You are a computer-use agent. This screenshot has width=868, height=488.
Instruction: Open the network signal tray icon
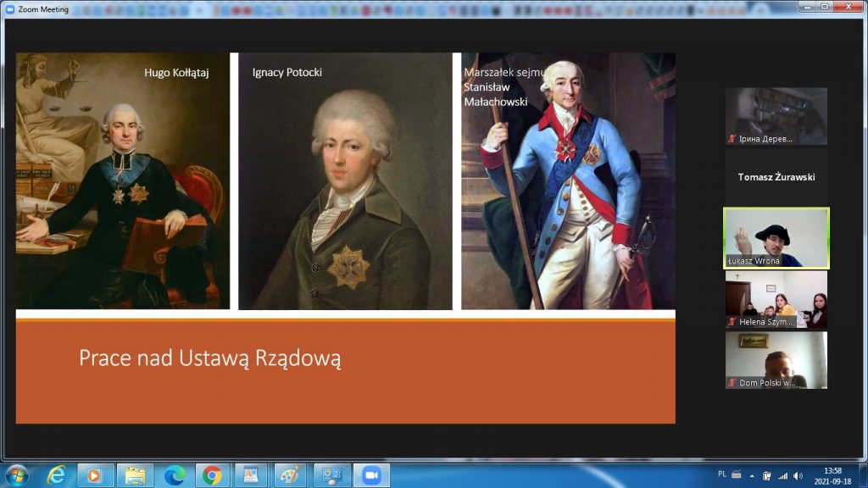point(782,475)
